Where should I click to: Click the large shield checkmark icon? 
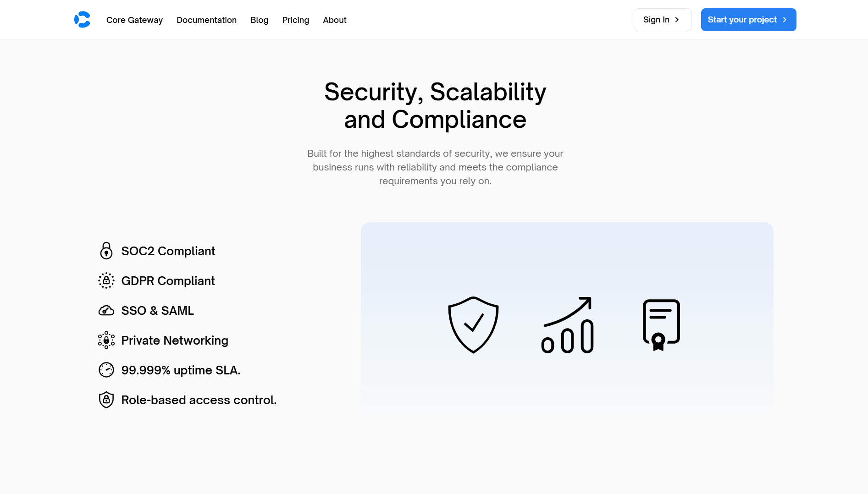[473, 325]
